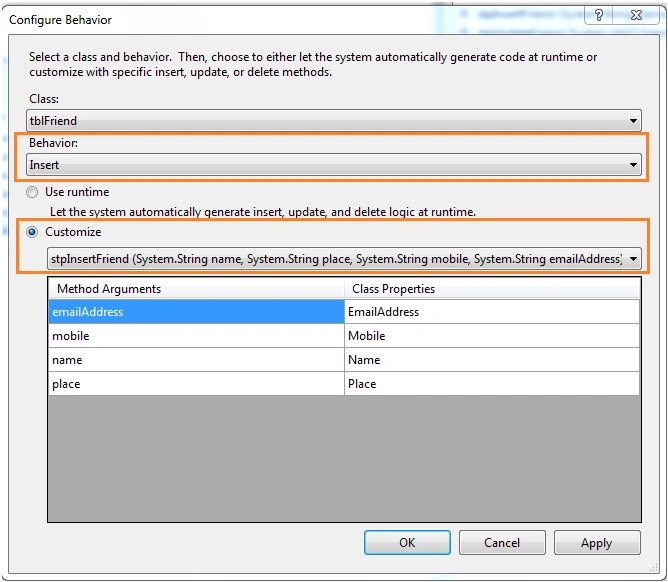Close the Configure Behavior dialog

(636, 15)
